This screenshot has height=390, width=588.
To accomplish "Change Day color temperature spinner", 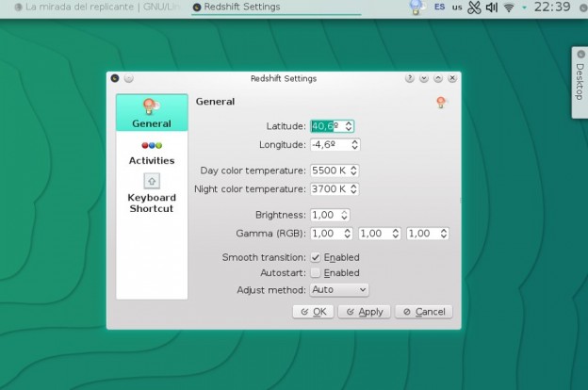I will point(353,171).
